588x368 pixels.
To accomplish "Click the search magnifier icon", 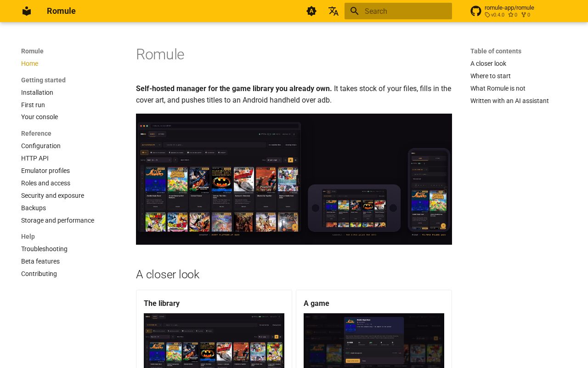I will click(354, 11).
